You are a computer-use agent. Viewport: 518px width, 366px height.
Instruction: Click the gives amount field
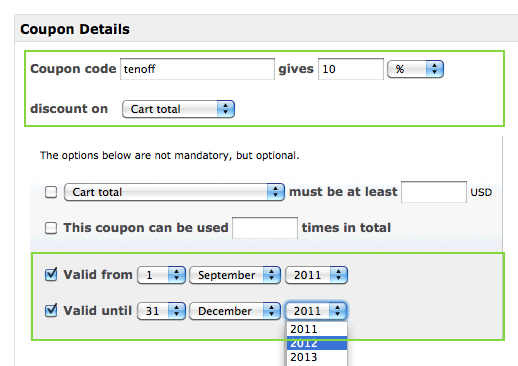(x=351, y=69)
